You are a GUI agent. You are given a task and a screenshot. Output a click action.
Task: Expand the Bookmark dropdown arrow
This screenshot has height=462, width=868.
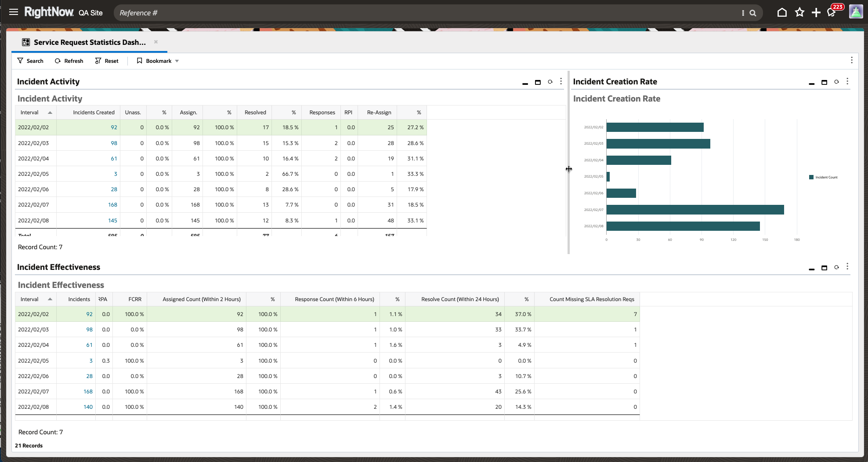tap(177, 61)
